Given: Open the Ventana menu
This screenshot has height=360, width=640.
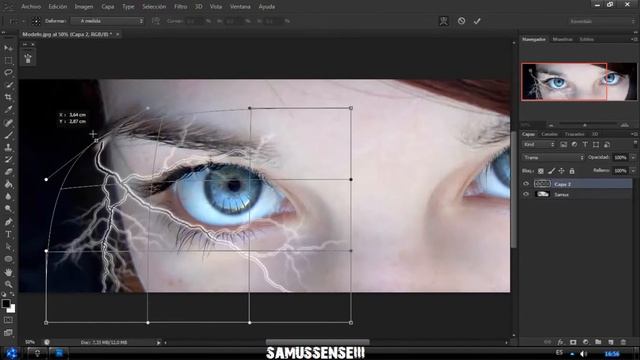Looking at the screenshot, I should click(x=240, y=7).
